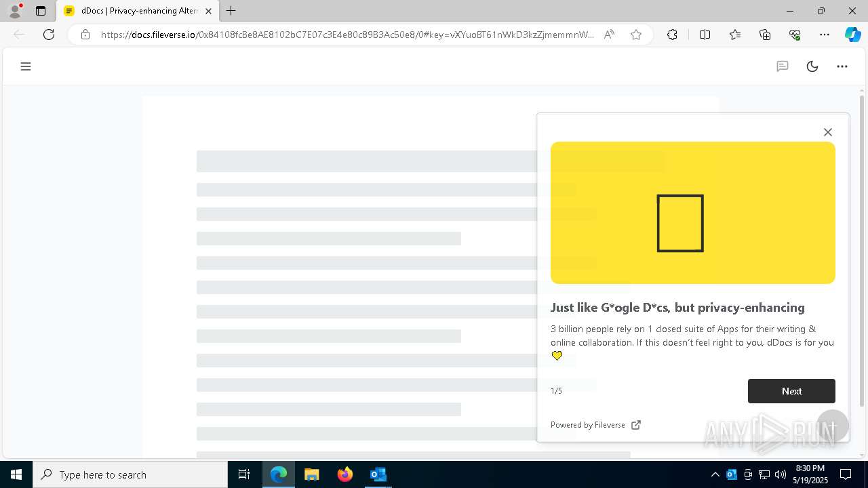Open the network status tray icon
This screenshot has height=488, width=868.
(x=764, y=474)
